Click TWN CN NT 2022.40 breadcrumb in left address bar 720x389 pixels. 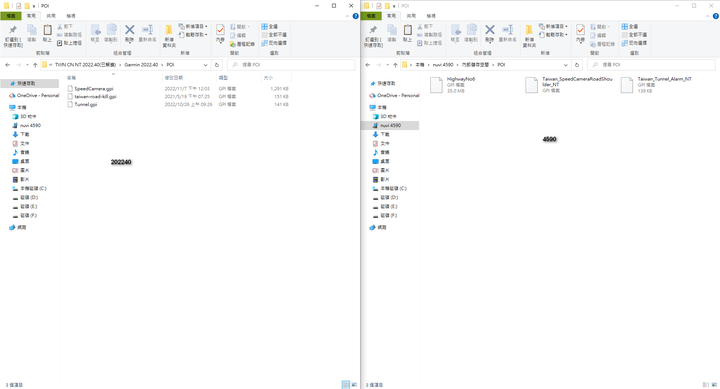point(85,65)
